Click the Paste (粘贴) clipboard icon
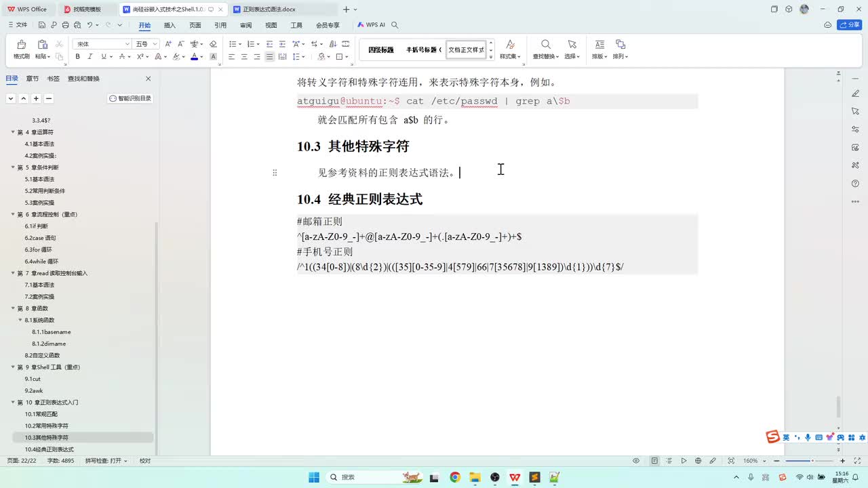 tap(43, 45)
